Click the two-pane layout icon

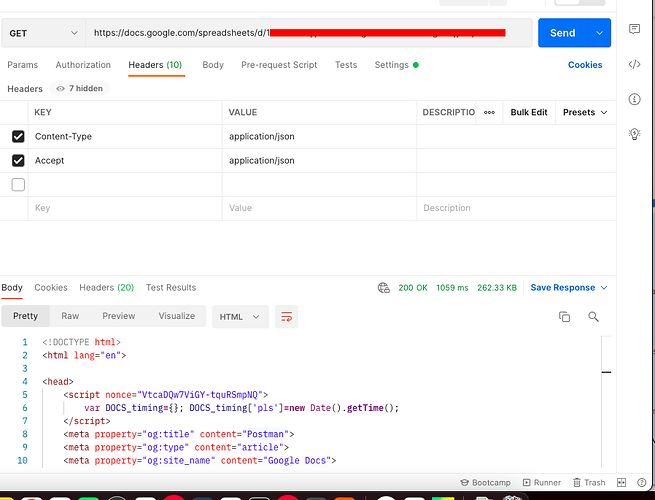click(621, 482)
